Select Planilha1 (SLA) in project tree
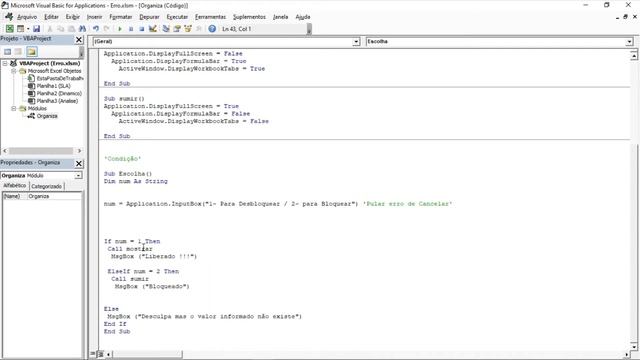Screen dimensions: 640x360 (53, 86)
